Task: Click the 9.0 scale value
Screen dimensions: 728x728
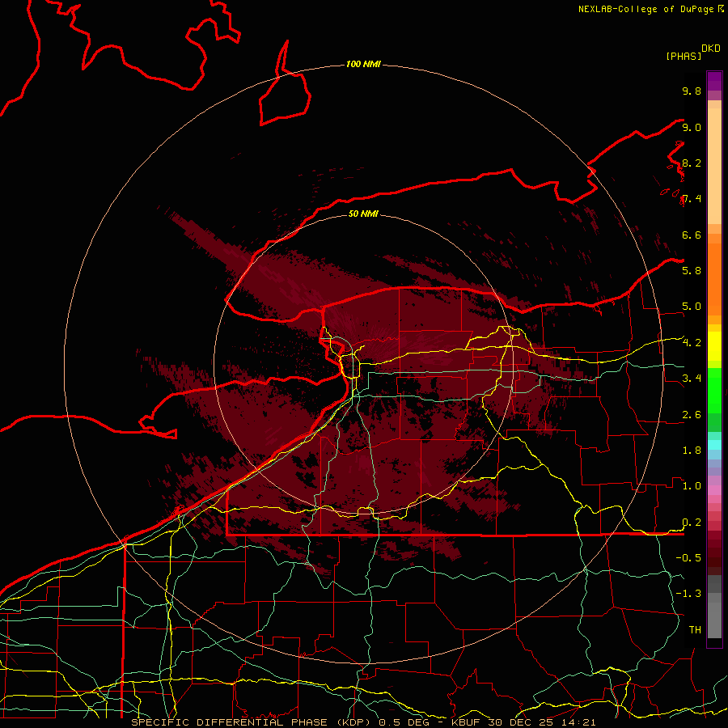Action: click(692, 127)
